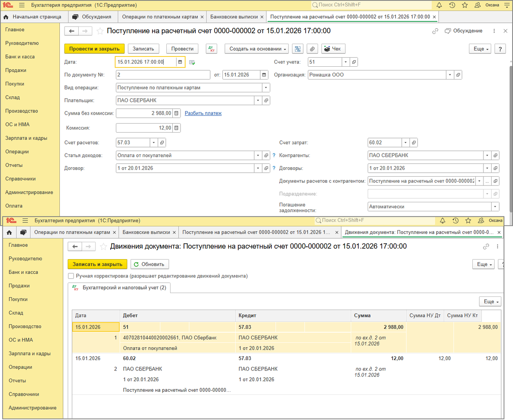Open history clock icon in the bottom window
This screenshot has height=420, width=513.
(x=455, y=220)
